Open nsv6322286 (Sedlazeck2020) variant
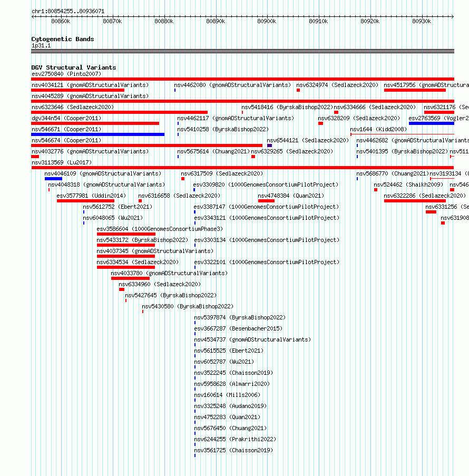 pos(425,196)
